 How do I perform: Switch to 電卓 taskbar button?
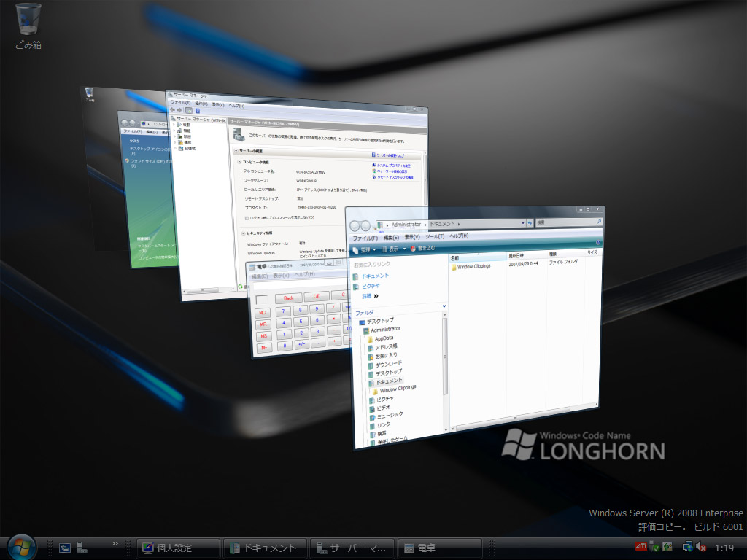click(x=438, y=548)
